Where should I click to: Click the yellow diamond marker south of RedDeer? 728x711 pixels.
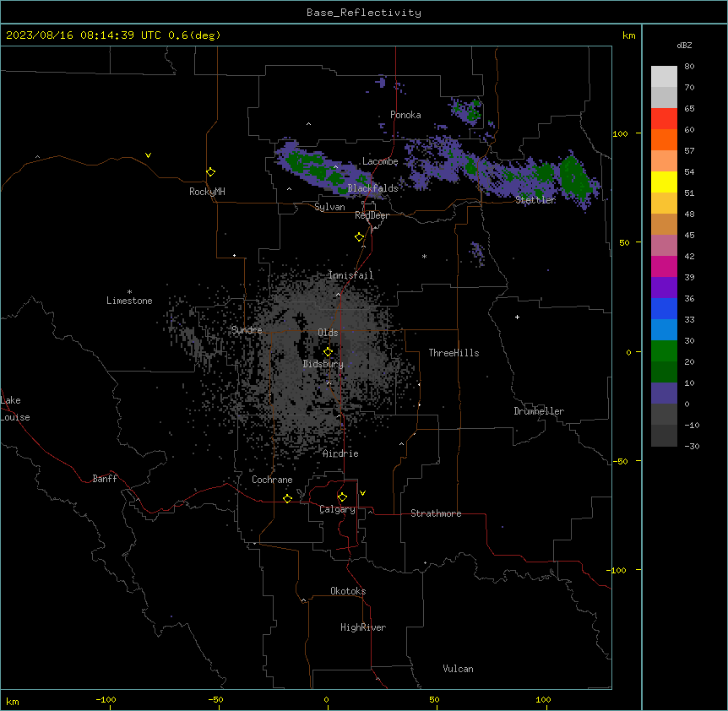tap(359, 237)
